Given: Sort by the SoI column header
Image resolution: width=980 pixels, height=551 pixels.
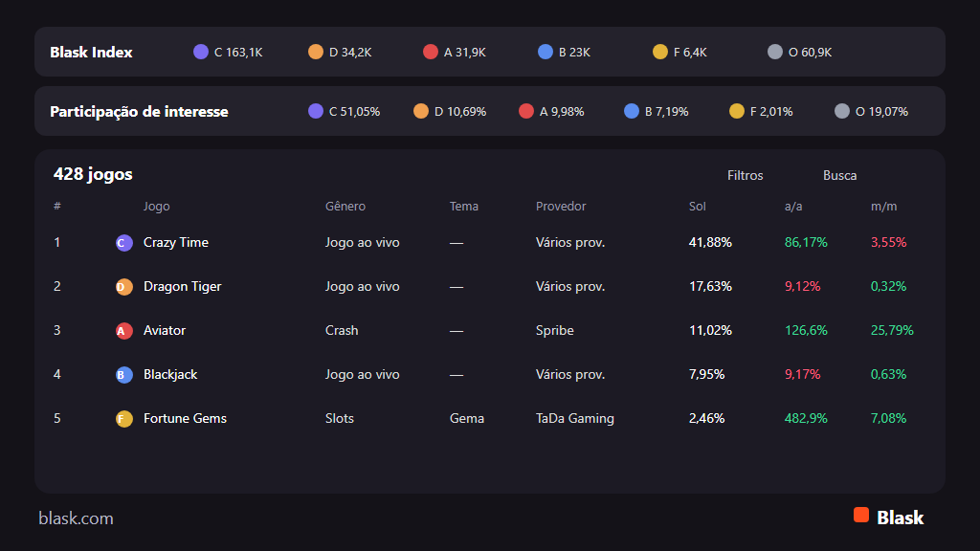Looking at the screenshot, I should 697,207.
